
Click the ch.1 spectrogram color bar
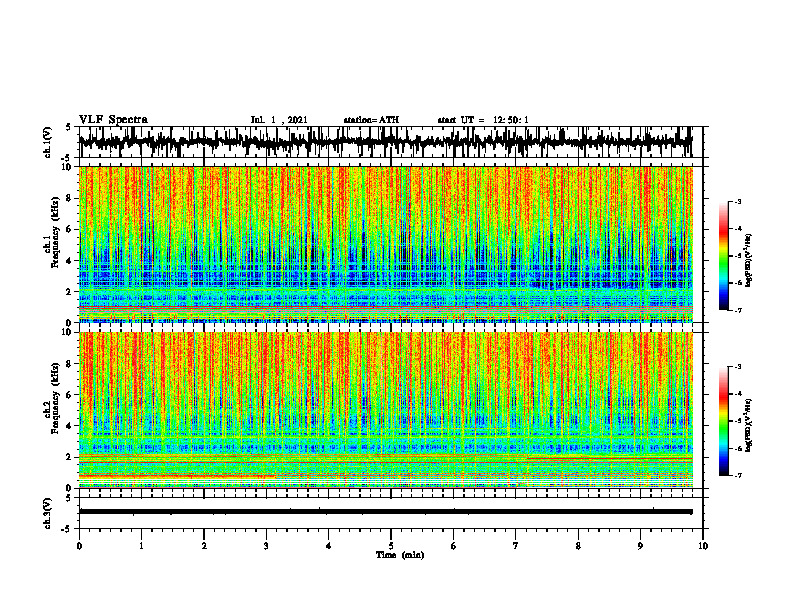tap(723, 256)
